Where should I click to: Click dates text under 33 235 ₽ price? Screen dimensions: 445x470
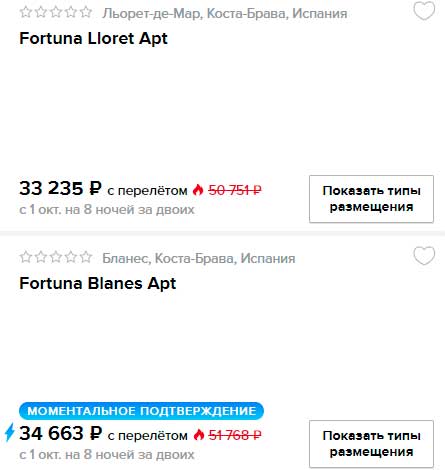[107, 210]
